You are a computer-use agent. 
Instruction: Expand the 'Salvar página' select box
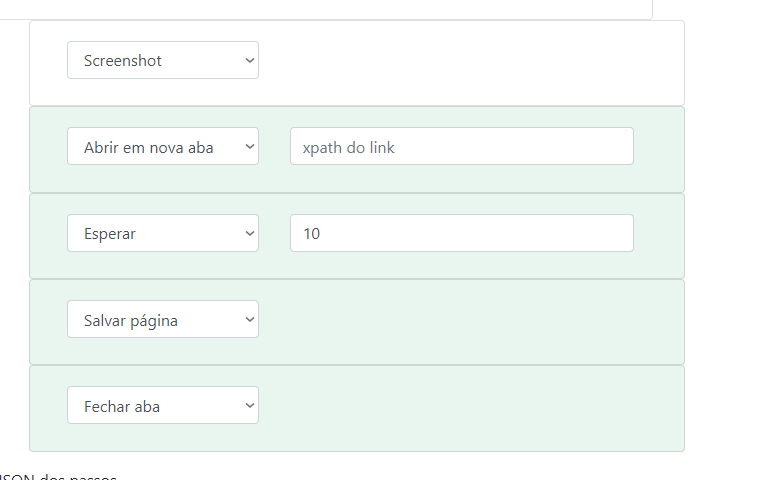click(162, 320)
